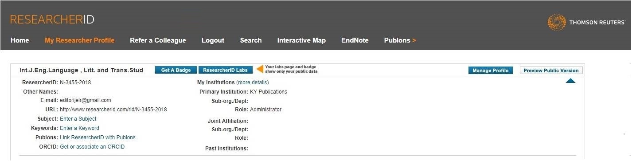
Task: Collapse the profile panel with blue triangle
Action: tap(570, 81)
